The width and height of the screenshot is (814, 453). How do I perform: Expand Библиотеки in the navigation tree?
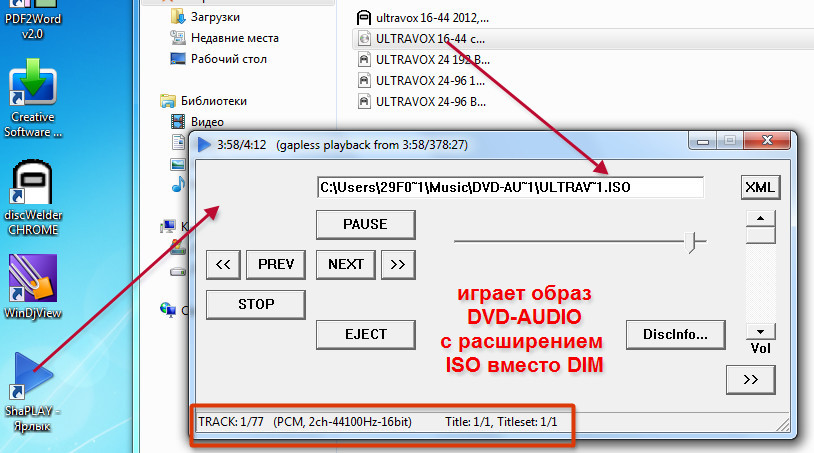click(213, 101)
